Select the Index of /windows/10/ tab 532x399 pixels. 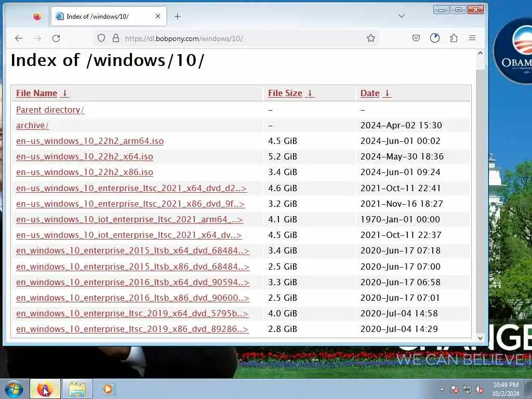[x=109, y=16]
